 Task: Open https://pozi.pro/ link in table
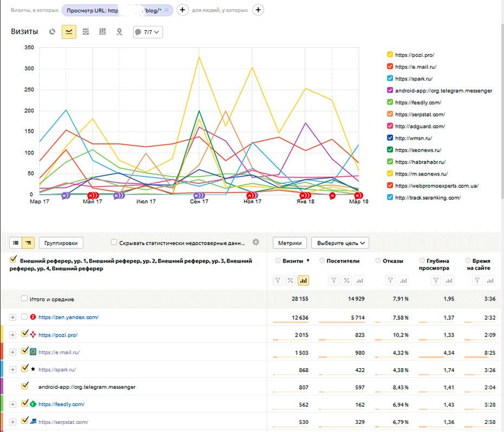pyautogui.click(x=58, y=335)
